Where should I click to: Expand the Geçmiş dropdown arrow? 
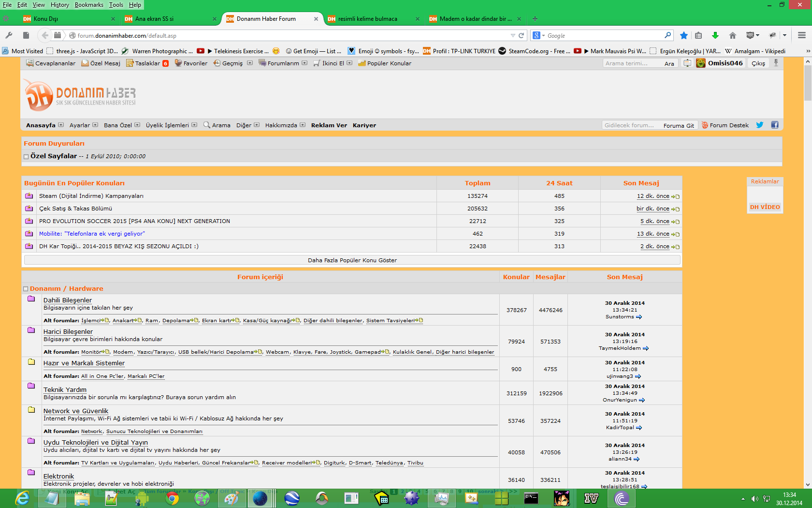pyautogui.click(x=250, y=63)
